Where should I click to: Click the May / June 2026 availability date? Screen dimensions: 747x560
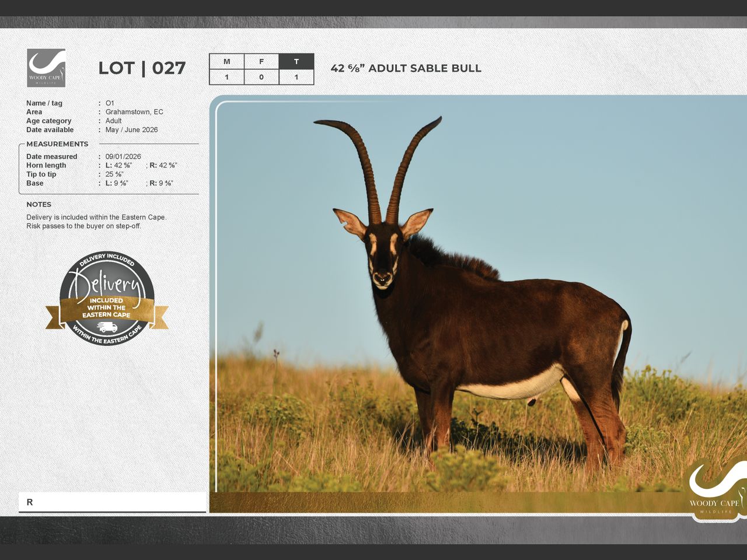point(131,129)
